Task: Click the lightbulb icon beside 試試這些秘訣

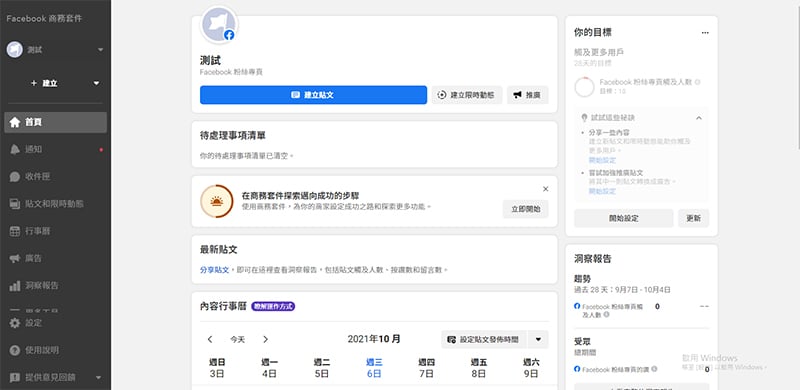Action: [x=585, y=117]
